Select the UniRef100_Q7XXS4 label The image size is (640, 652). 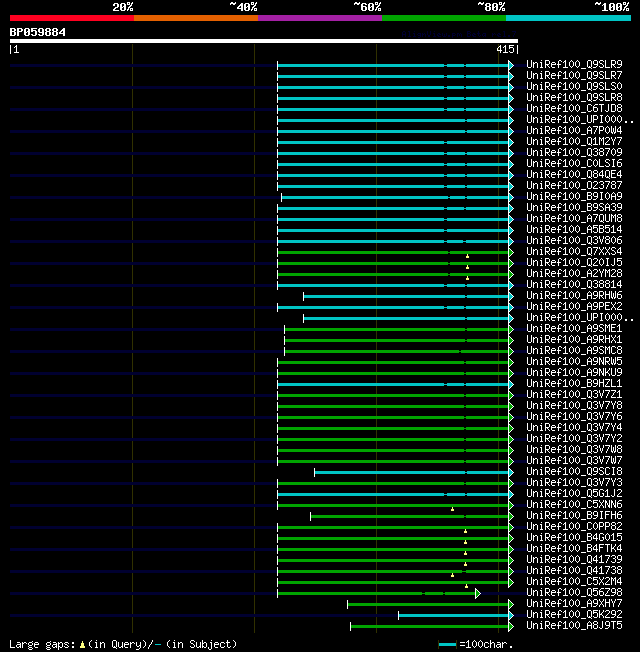pyautogui.click(x=574, y=251)
